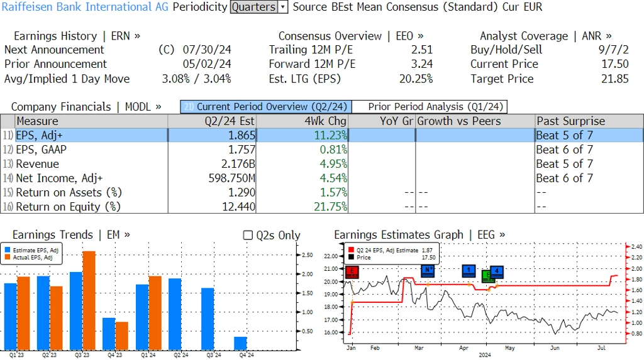The height and width of the screenshot is (360, 644).
Task: Click the Q4'23 orange actual EPS bar
Action: (x=122, y=335)
